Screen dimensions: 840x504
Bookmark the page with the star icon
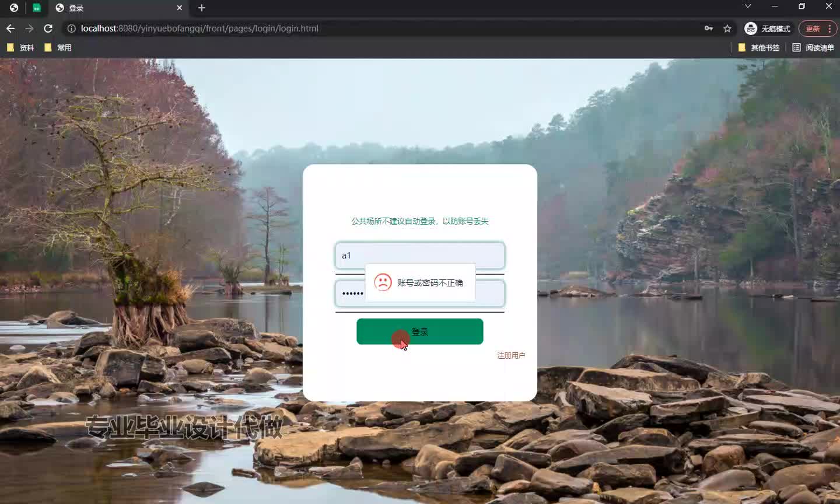(x=727, y=28)
